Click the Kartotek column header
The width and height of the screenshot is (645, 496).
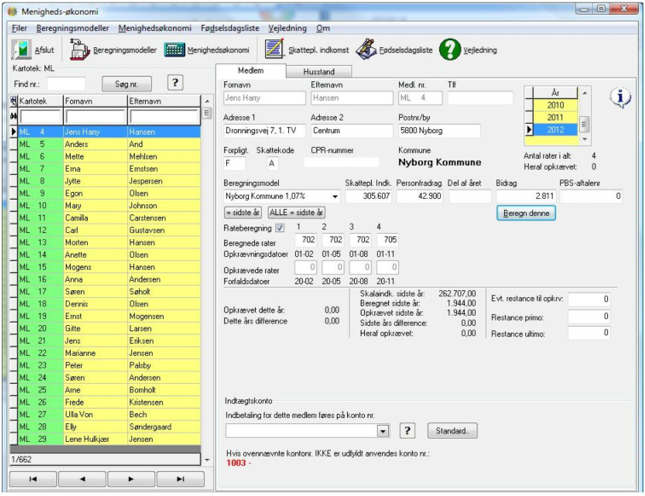40,101
